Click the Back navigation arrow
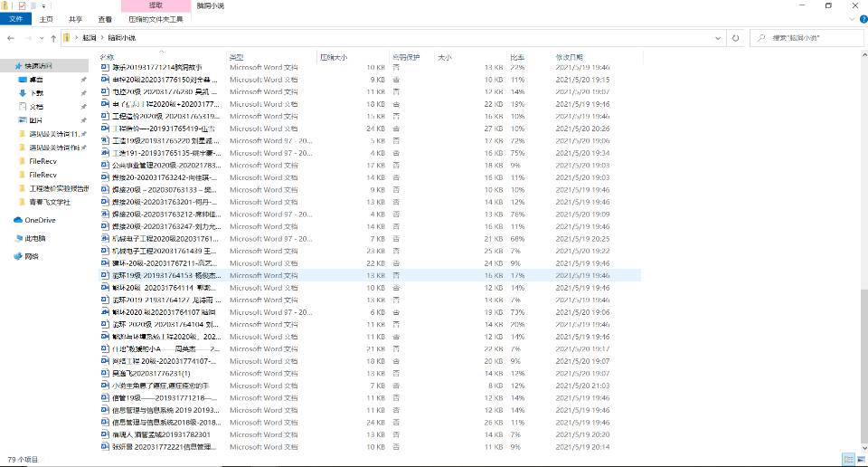The height and width of the screenshot is (467, 868). pos(10,38)
